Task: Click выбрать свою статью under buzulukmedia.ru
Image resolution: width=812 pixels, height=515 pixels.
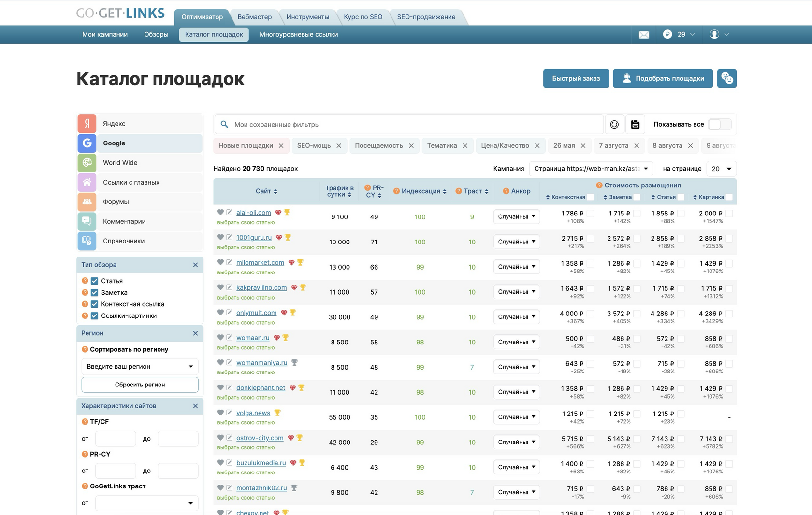Action: pyautogui.click(x=246, y=472)
